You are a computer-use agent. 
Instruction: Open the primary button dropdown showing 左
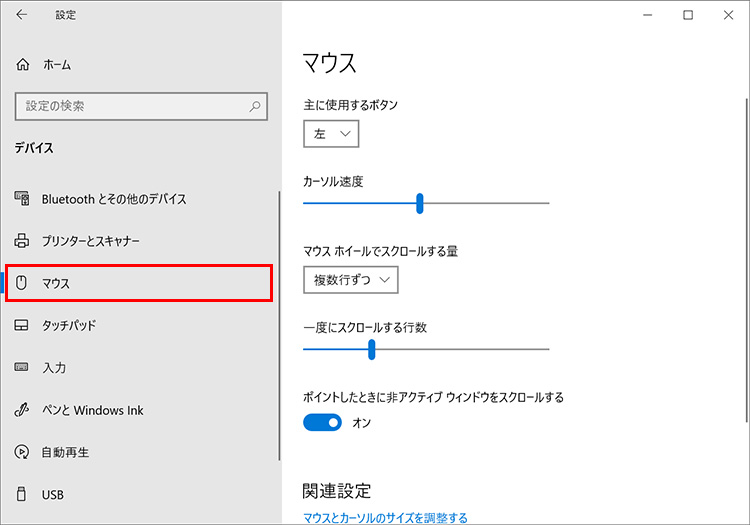[x=331, y=133]
